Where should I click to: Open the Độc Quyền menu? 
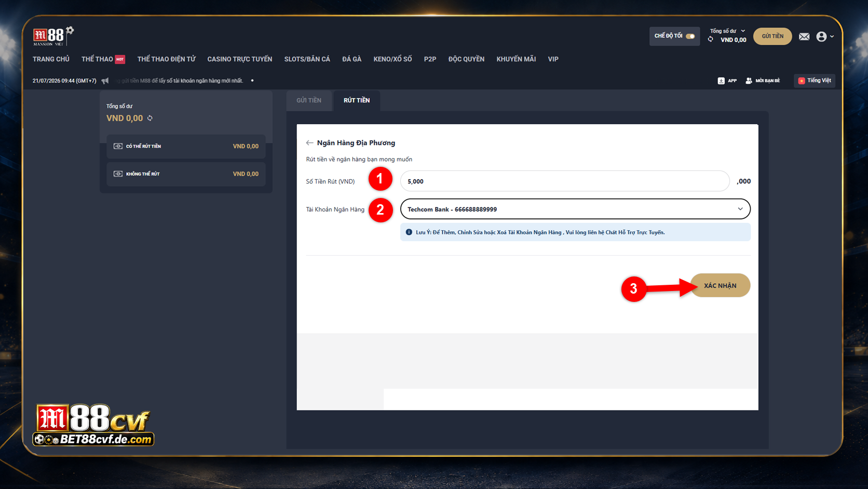point(466,59)
